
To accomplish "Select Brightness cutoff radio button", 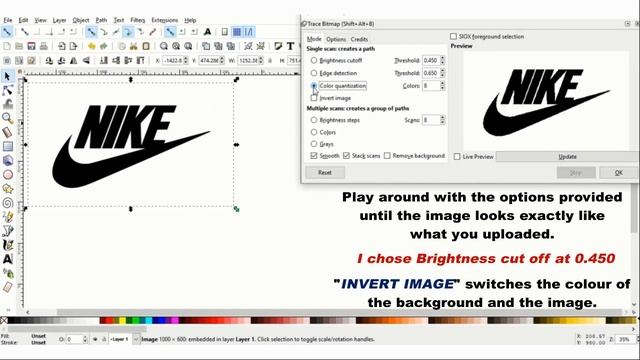I will click(313, 60).
